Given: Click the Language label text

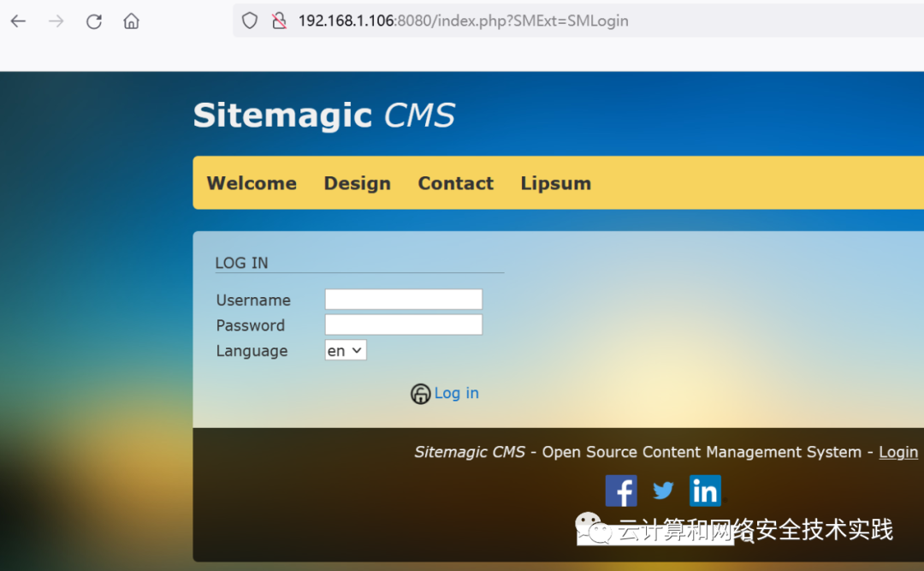Looking at the screenshot, I should tap(252, 351).
